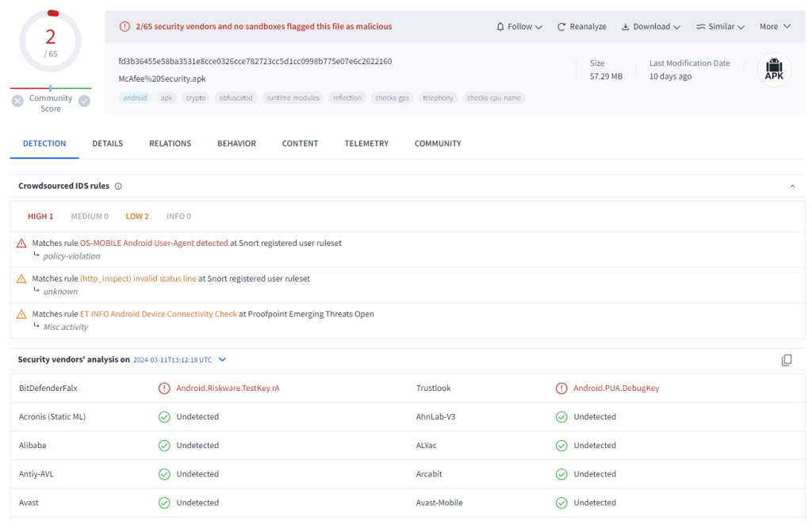Switch to the RELATIONS tab

click(170, 144)
